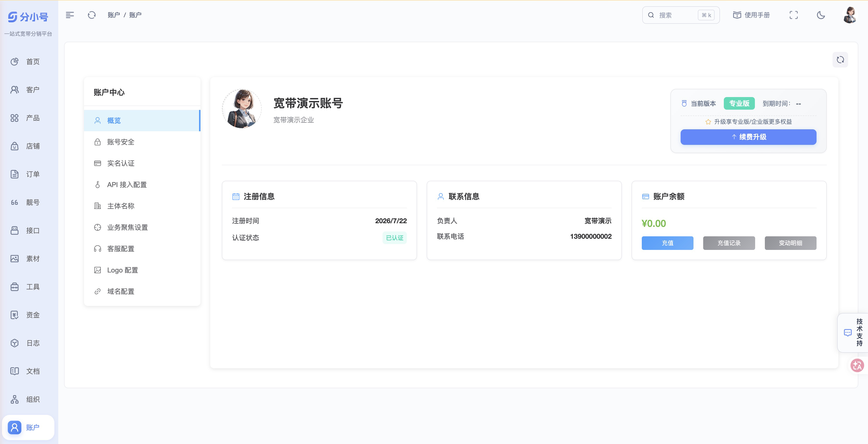Click the 账户 breadcrumb first item
Viewport: 868px width, 444px height.
point(114,15)
